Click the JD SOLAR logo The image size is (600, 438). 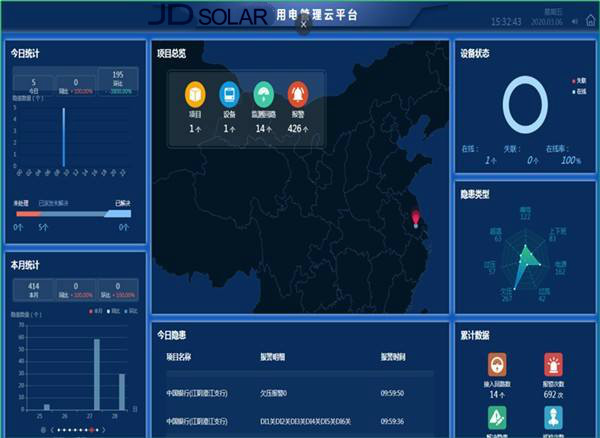click(x=208, y=15)
